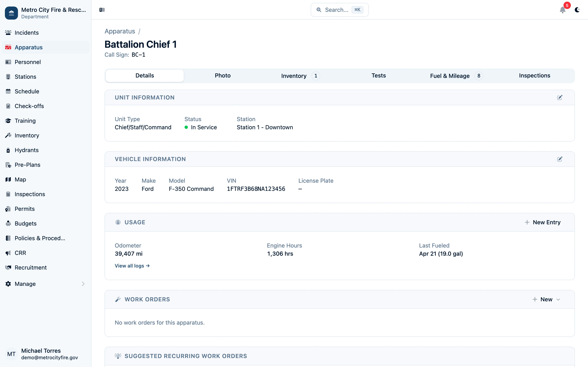
Task: Collapse sidebar with panel toggle icon
Action: coord(102,10)
